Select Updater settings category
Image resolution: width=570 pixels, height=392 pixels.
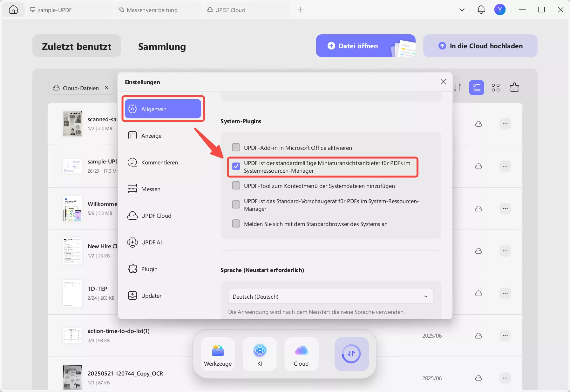163,296
